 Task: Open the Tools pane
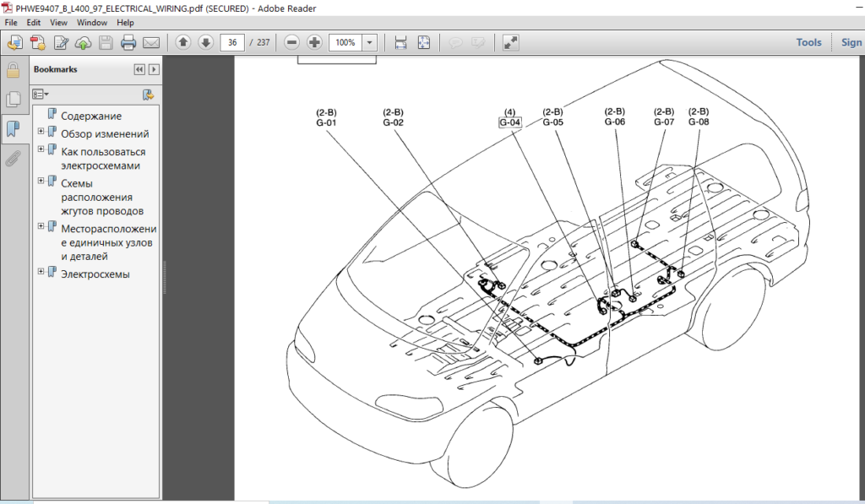point(808,42)
